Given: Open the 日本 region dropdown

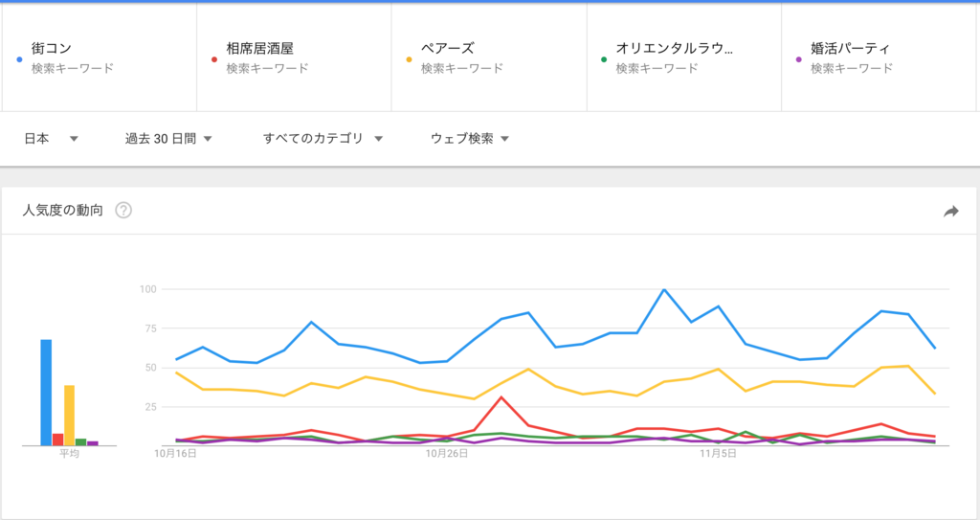Looking at the screenshot, I should (52, 138).
